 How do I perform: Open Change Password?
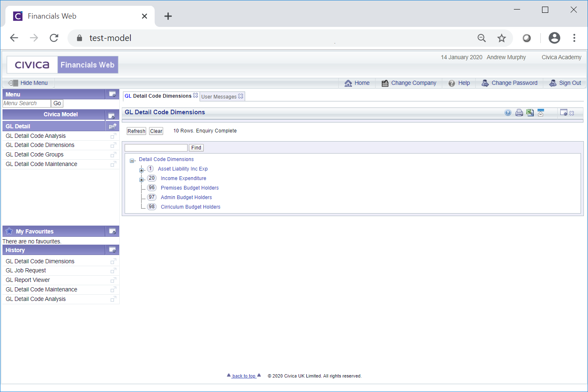click(510, 83)
